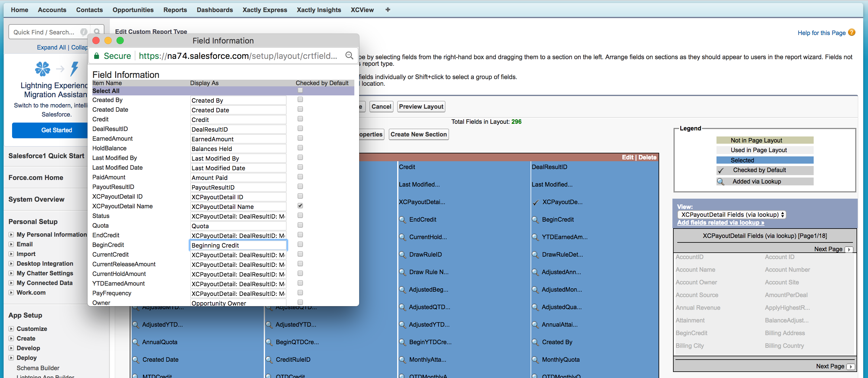
Task: Open the Home tab
Action: [x=20, y=10]
